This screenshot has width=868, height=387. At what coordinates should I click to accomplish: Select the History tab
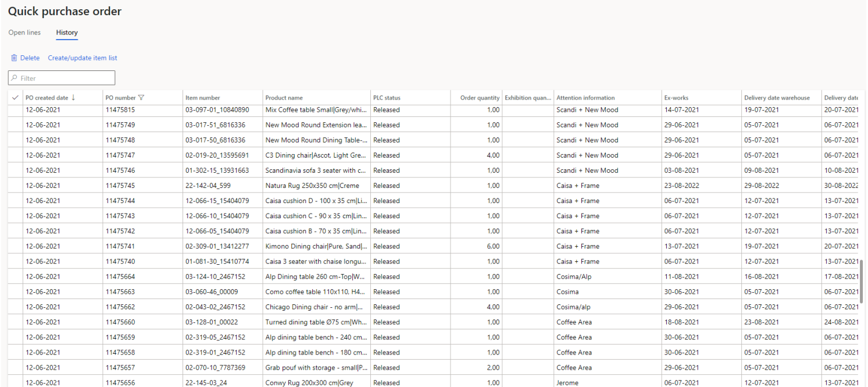pos(67,33)
